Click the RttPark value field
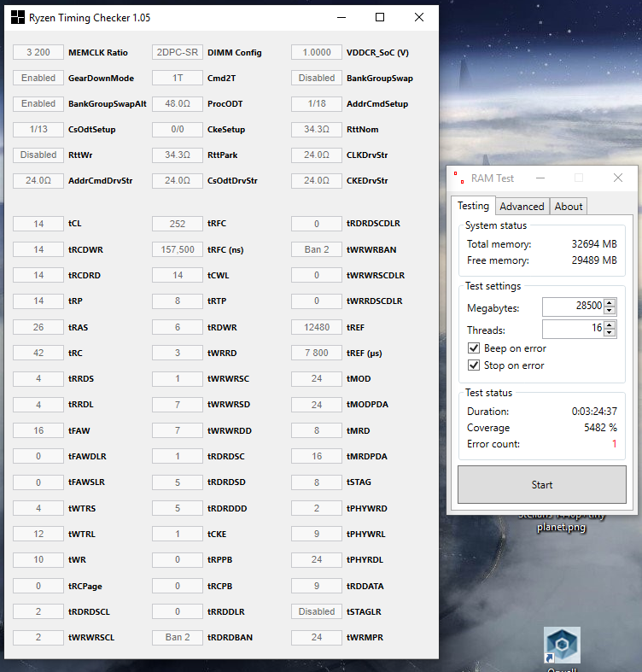Screen dimensions: 642x672 [178, 155]
